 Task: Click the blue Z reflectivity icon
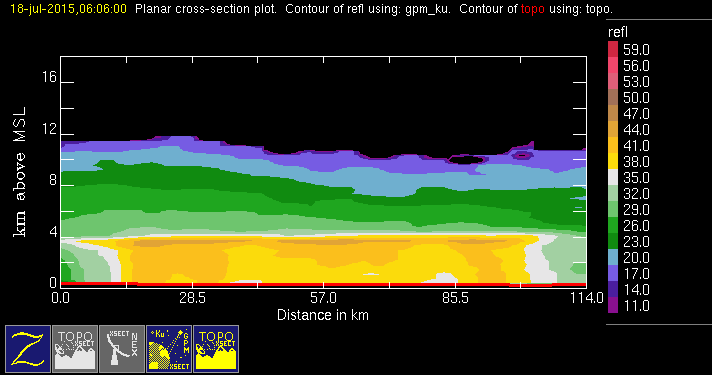[28, 349]
